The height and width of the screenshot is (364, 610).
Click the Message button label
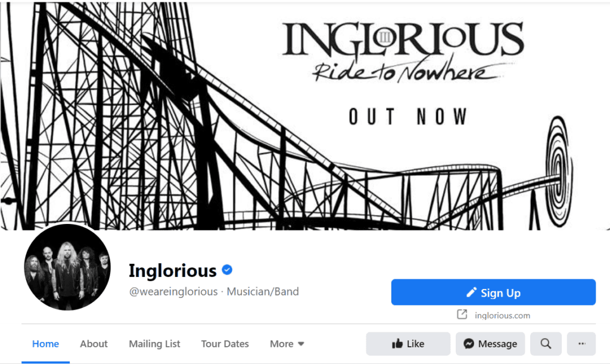(x=497, y=344)
